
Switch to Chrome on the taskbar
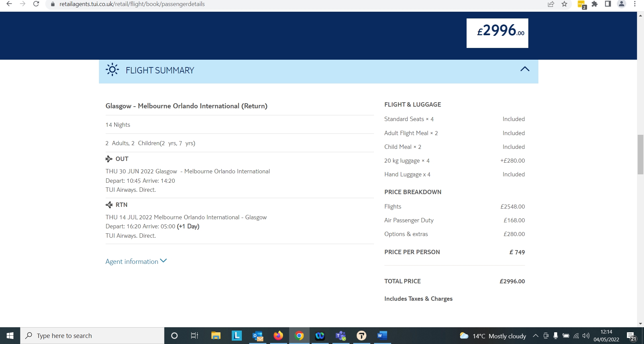299,336
